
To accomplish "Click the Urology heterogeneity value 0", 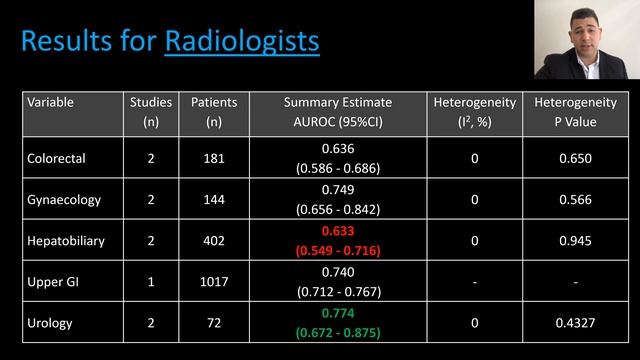I will click(475, 323).
